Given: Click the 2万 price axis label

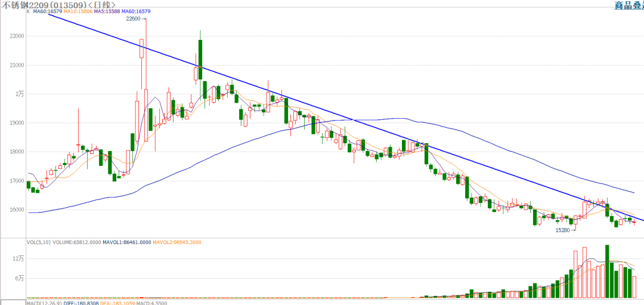Looking at the screenshot, I should click(20, 94).
